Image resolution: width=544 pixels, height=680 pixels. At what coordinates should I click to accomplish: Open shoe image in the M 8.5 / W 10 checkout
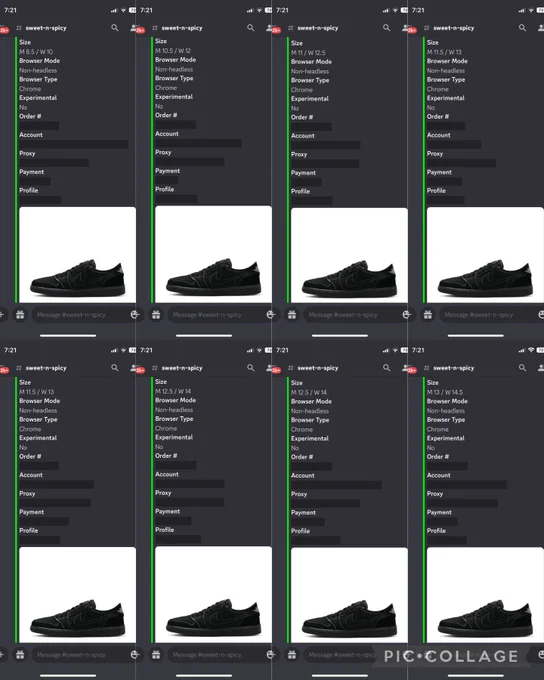[x=78, y=255]
